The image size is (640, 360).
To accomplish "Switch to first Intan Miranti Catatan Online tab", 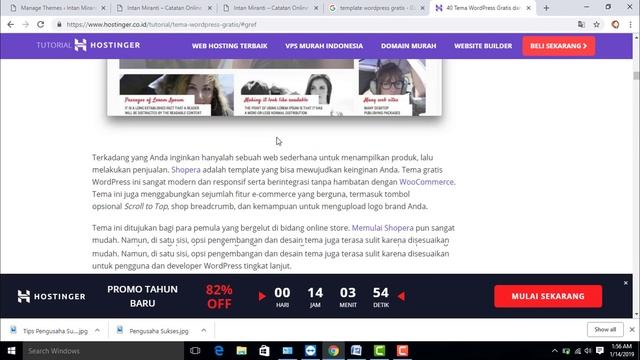I will click(163, 8).
